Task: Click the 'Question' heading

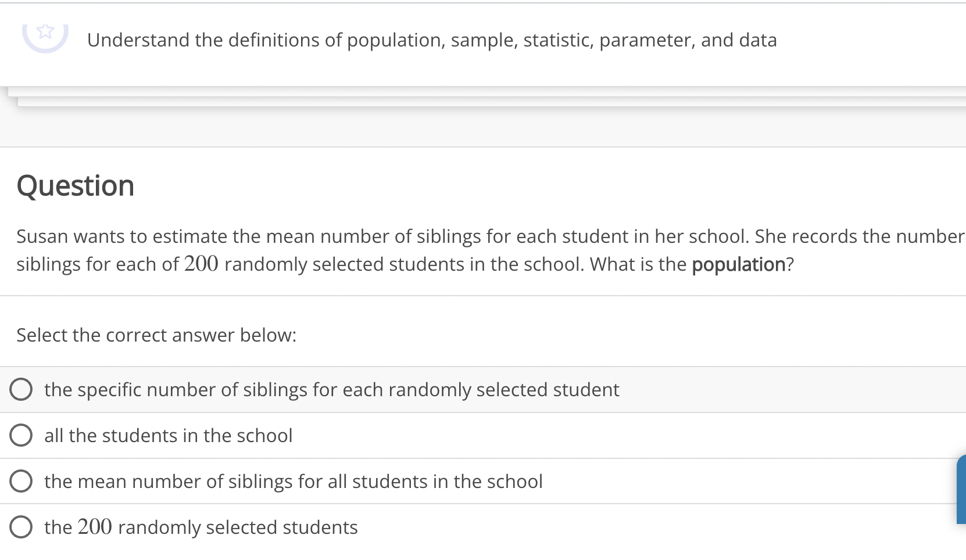Action: (x=76, y=186)
